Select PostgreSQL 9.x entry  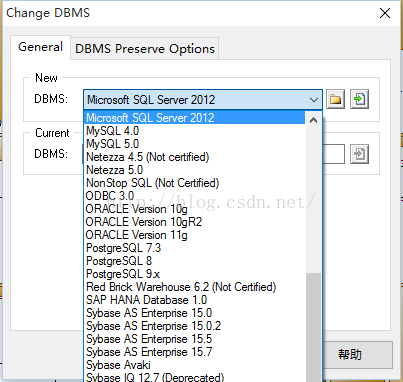[195, 274]
